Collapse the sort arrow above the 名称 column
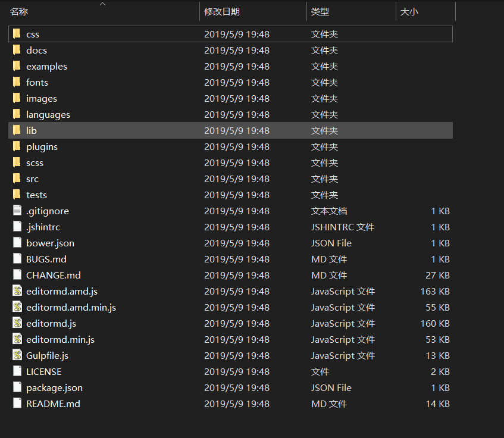 [102, 5]
